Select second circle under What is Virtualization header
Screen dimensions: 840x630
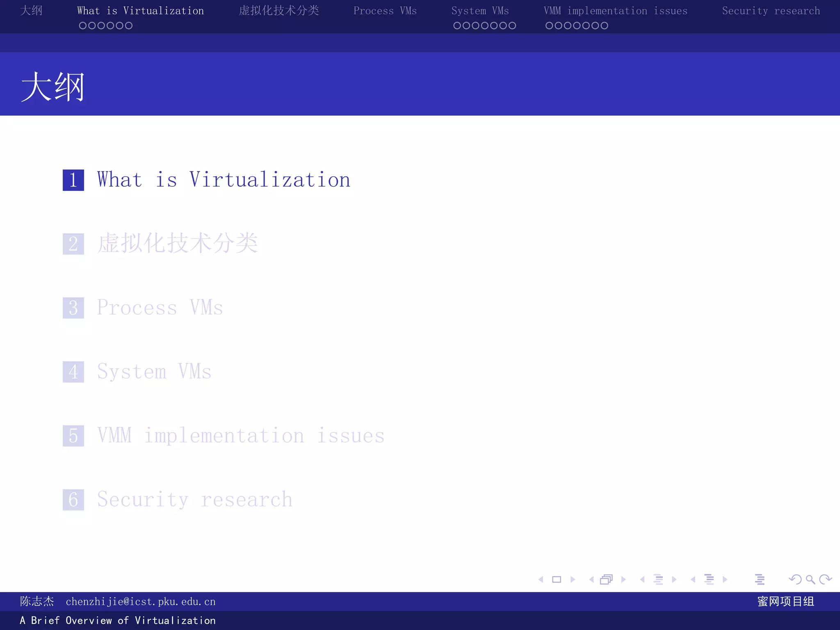[x=92, y=25]
